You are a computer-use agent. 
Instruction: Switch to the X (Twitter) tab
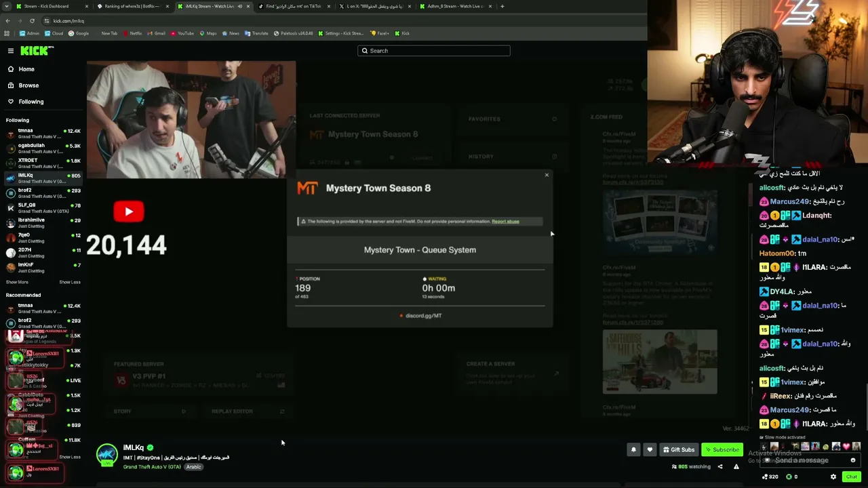pos(374,6)
